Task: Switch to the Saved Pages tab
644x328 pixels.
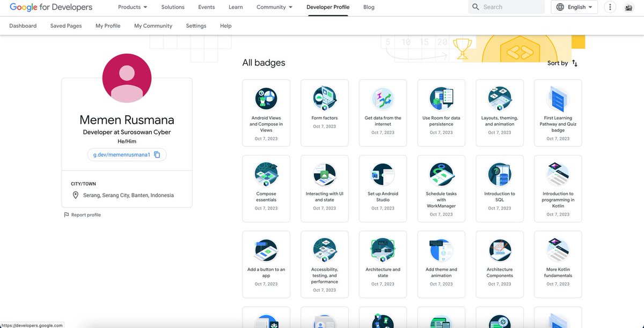Action: coord(66,26)
